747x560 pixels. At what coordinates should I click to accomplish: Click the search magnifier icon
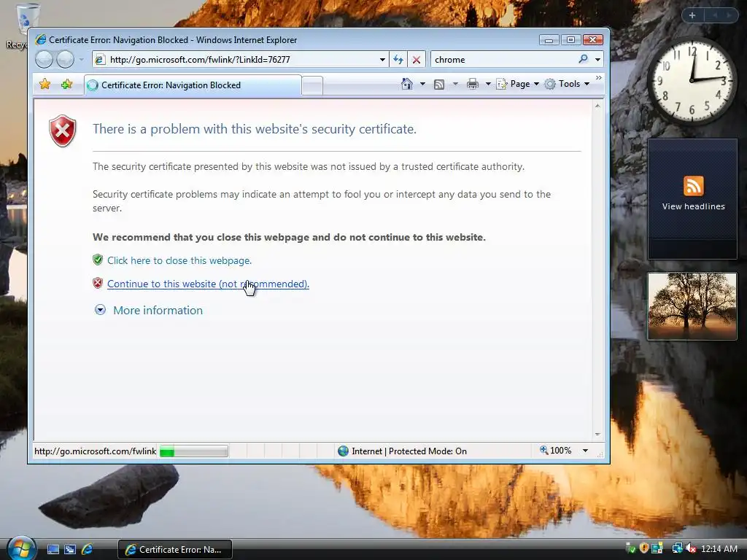click(583, 59)
